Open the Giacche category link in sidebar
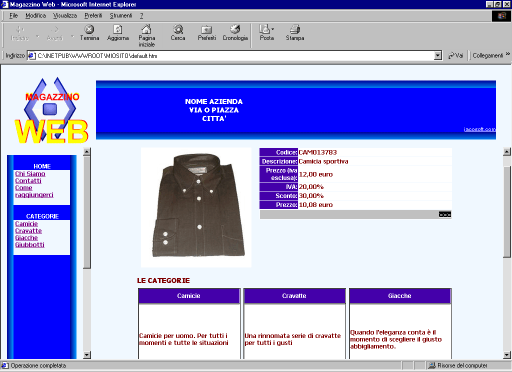This screenshot has height=372, width=512. tap(26, 238)
